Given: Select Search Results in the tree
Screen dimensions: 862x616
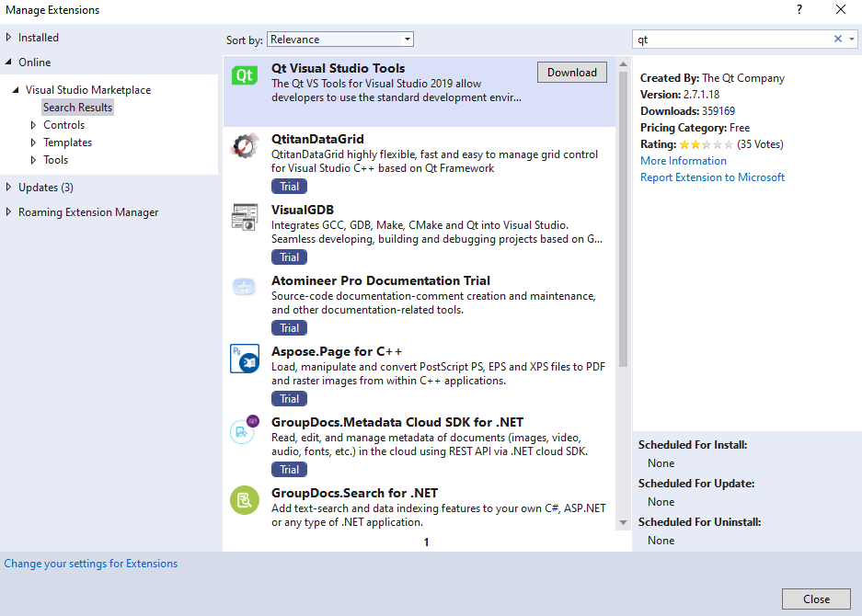Looking at the screenshot, I should coord(77,108).
